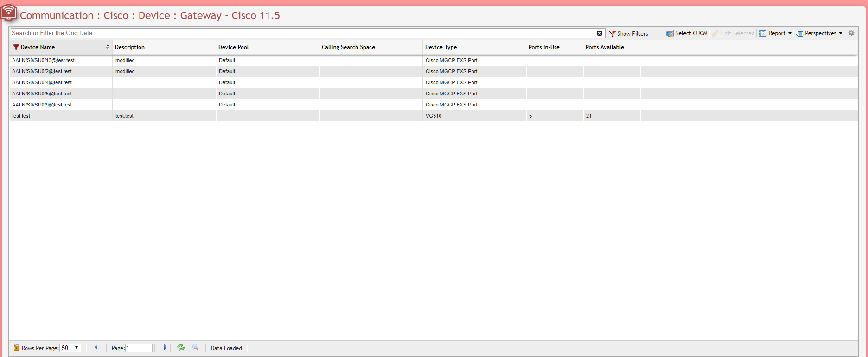Go to the next page using right arrow

pyautogui.click(x=165, y=347)
